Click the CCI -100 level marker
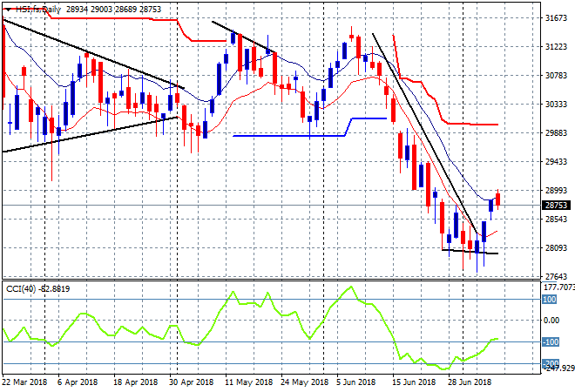575x392 pixels. click(x=550, y=341)
